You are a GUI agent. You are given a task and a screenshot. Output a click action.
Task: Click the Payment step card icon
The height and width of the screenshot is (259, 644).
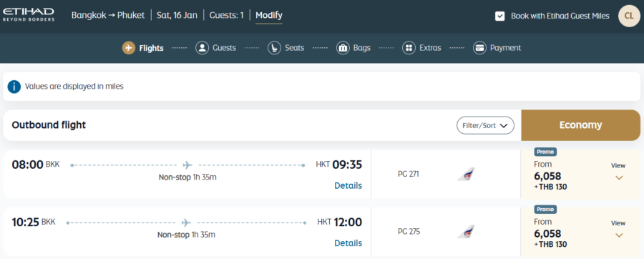479,48
